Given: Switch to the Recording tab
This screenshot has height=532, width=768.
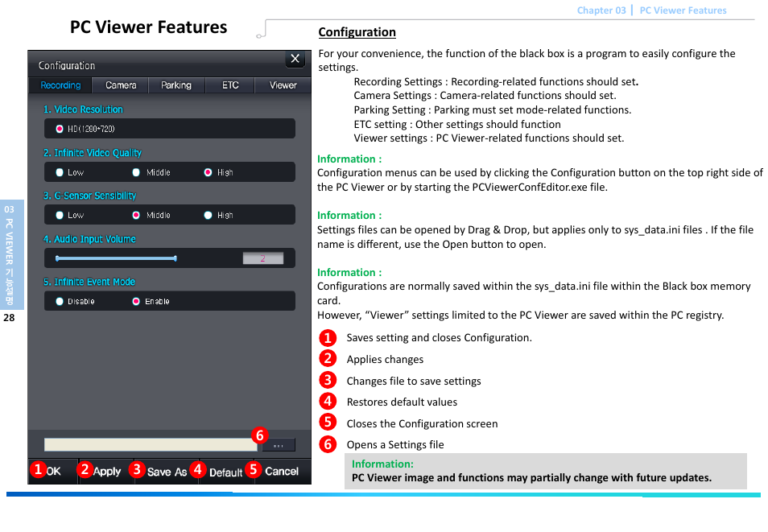Looking at the screenshot, I should 60,85.
